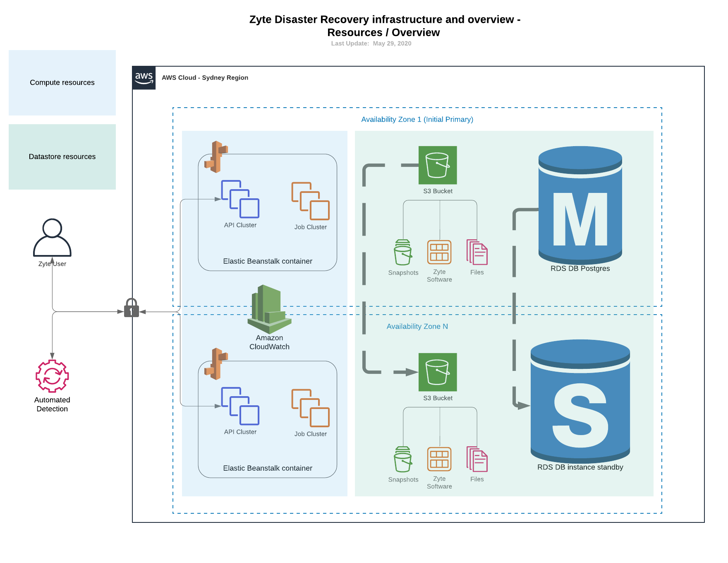Select the S3 Bucket icon in Availability Zone 1

(x=438, y=166)
